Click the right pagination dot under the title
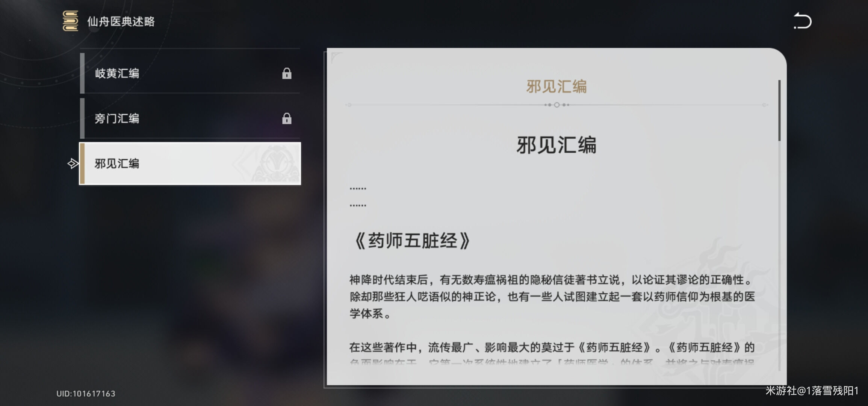Screen dimensions: 868x406 pos(564,105)
